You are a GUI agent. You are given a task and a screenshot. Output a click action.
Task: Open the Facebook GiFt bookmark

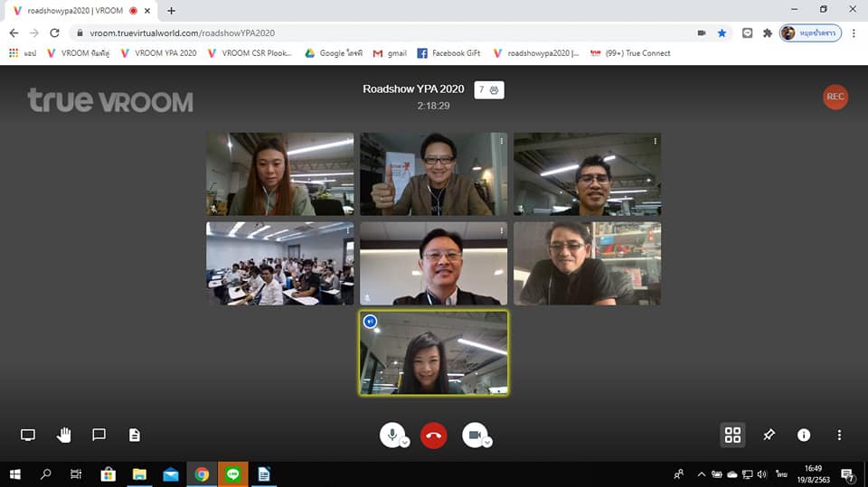point(448,53)
